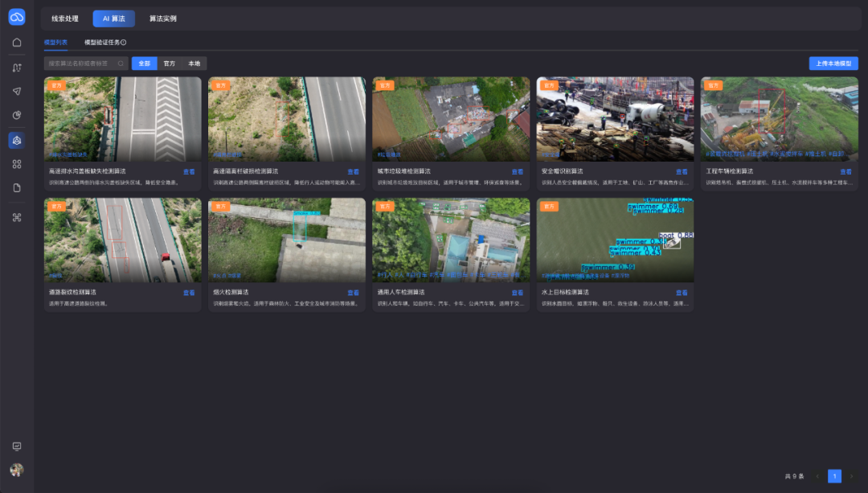Open the command-symbol icon in sidebar
The image size is (868, 493).
[17, 217]
